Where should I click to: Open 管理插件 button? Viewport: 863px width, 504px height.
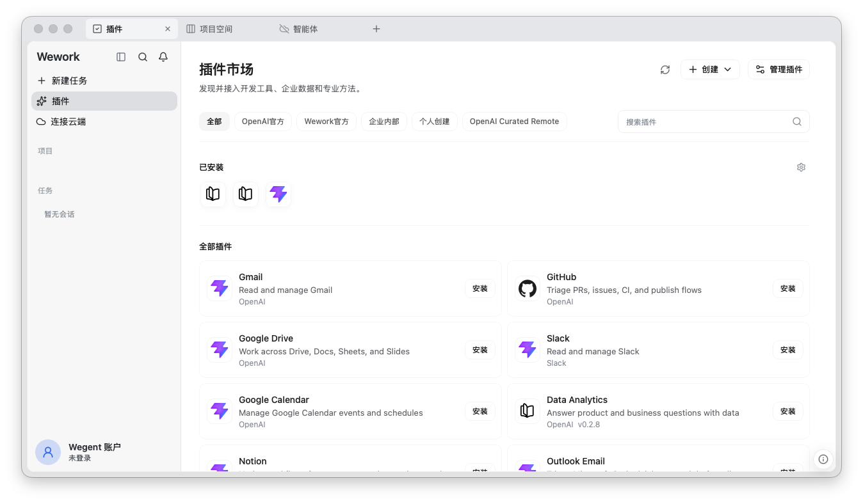click(778, 70)
